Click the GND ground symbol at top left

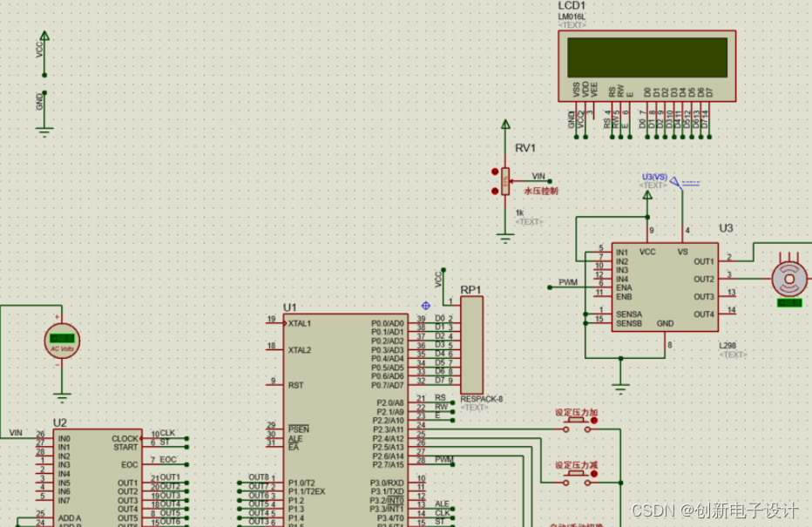coord(44,132)
